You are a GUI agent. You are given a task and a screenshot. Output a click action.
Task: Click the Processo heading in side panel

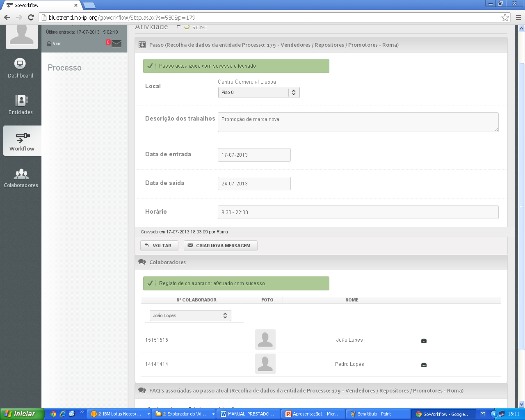coord(64,68)
